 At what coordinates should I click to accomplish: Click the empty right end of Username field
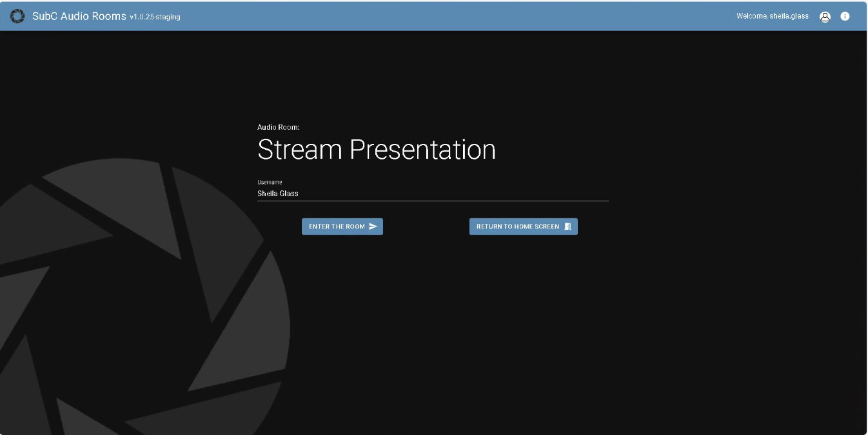pyautogui.click(x=580, y=194)
